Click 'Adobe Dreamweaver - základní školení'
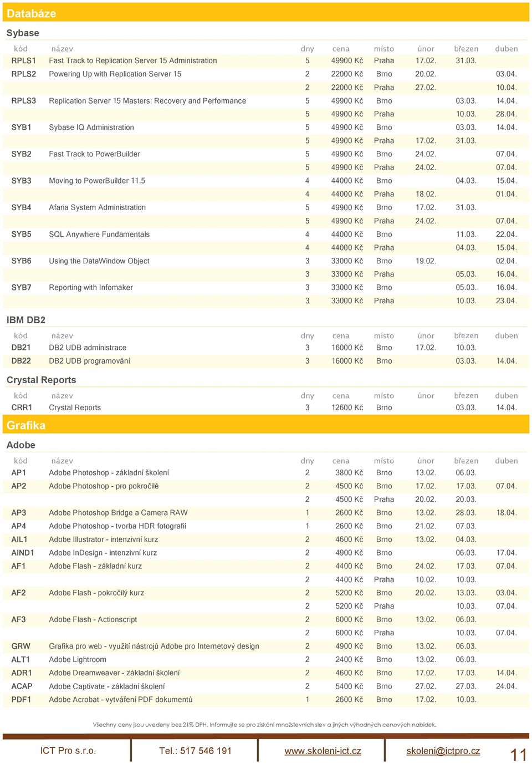Screen dimensions: 532x764 point(114,673)
